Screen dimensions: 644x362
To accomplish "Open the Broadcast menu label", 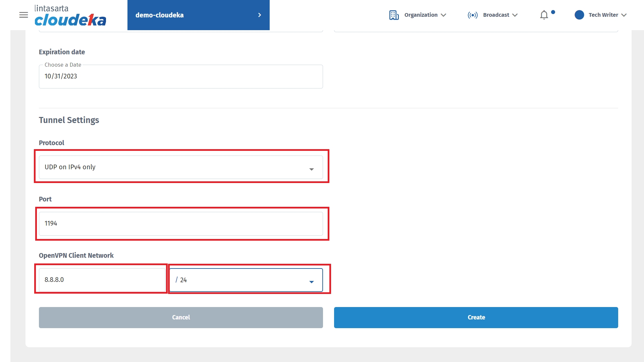I will (496, 15).
